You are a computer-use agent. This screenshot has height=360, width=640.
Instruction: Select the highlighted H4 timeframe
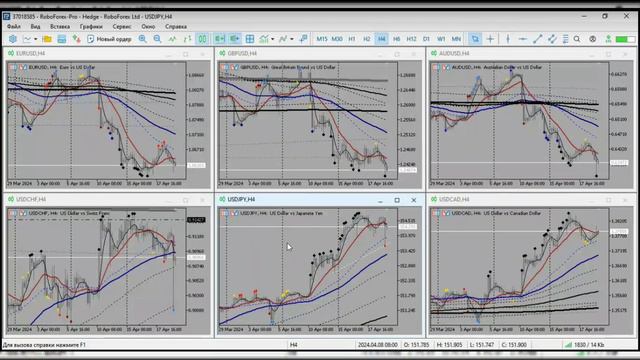[x=381, y=39]
